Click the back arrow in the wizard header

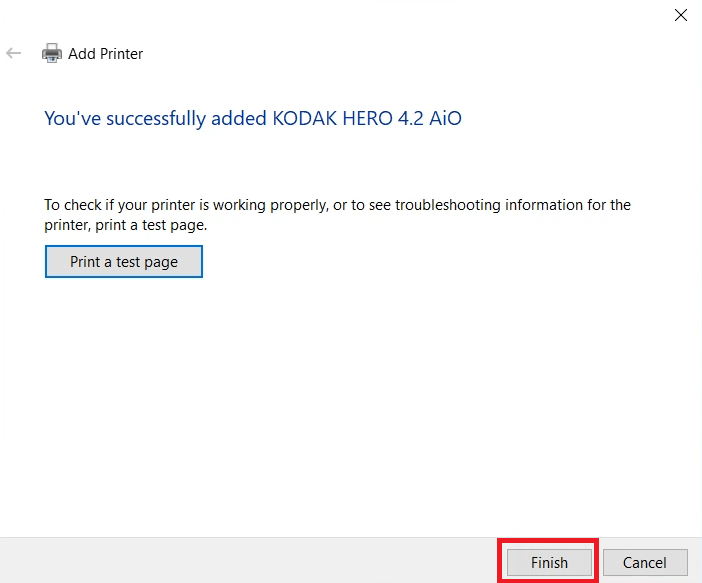pyautogui.click(x=13, y=53)
